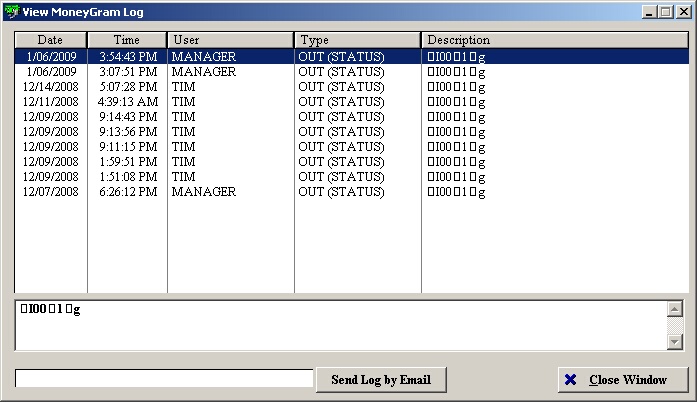Sort the log by Type column header
697x402 pixels.
point(357,40)
